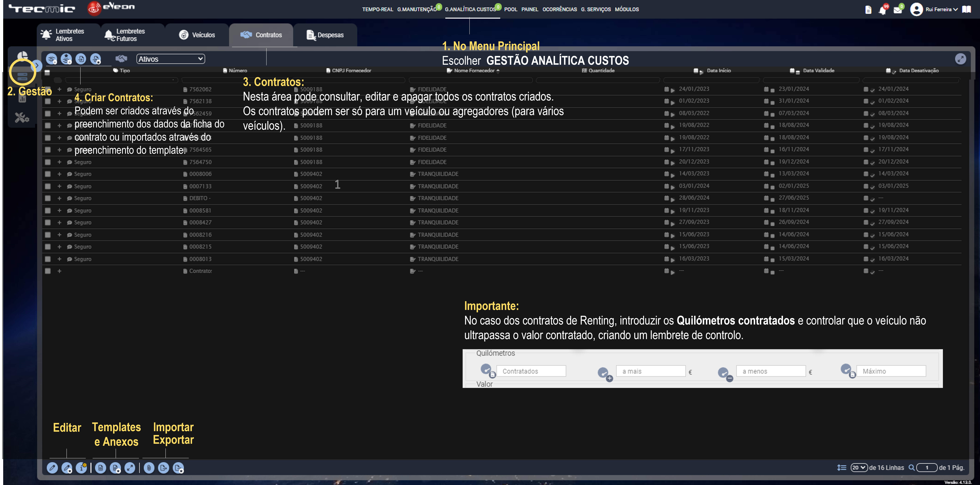Image resolution: width=980 pixels, height=485 pixels.
Task: Tick the checkbox on the DEBITO row
Action: 48,198
